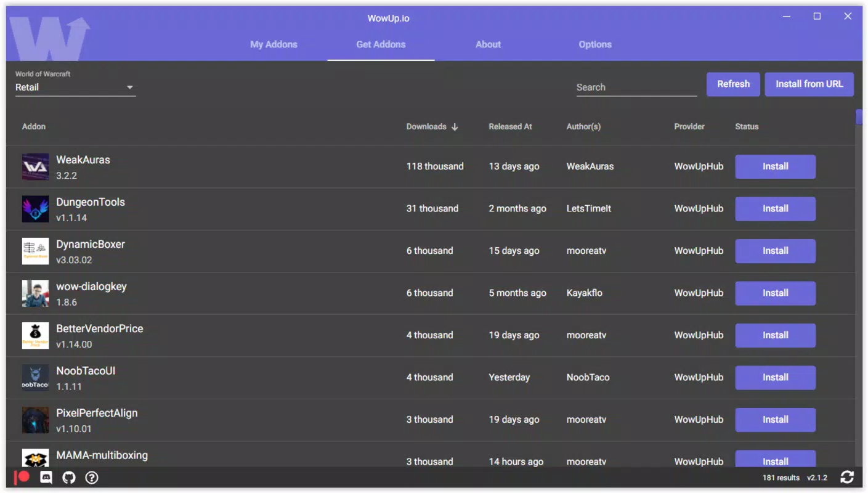Install the WeakAuras addon
Screen dimensions: 868x493
point(775,166)
